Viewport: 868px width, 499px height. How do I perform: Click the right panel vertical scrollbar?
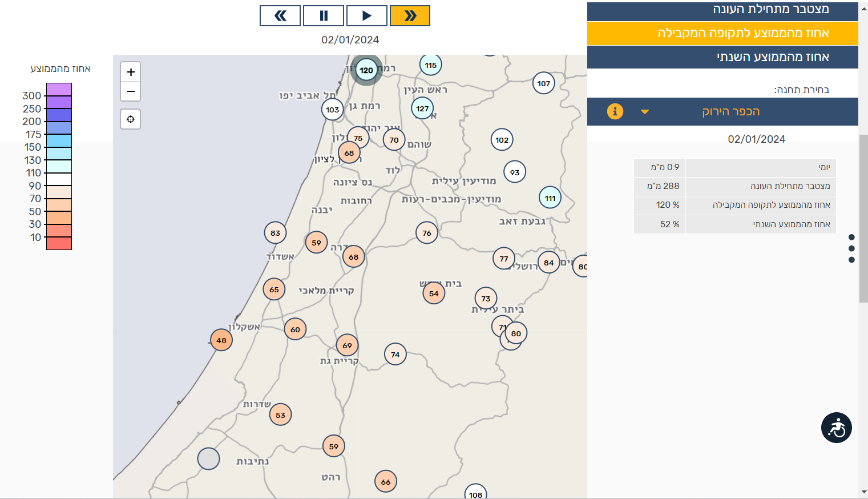(863, 217)
